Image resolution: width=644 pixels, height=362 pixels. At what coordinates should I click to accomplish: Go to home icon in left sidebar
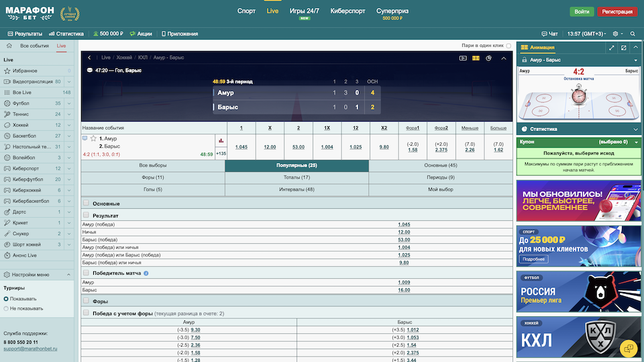9,46
